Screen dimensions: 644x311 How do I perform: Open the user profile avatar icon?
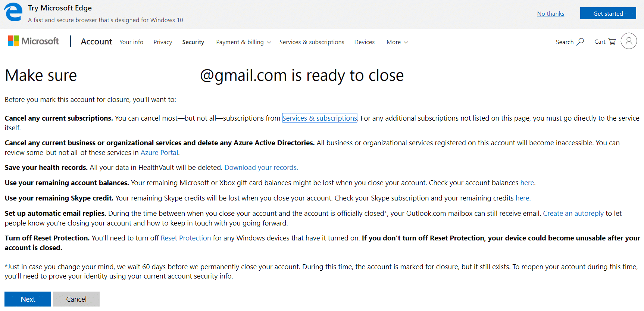point(629,41)
